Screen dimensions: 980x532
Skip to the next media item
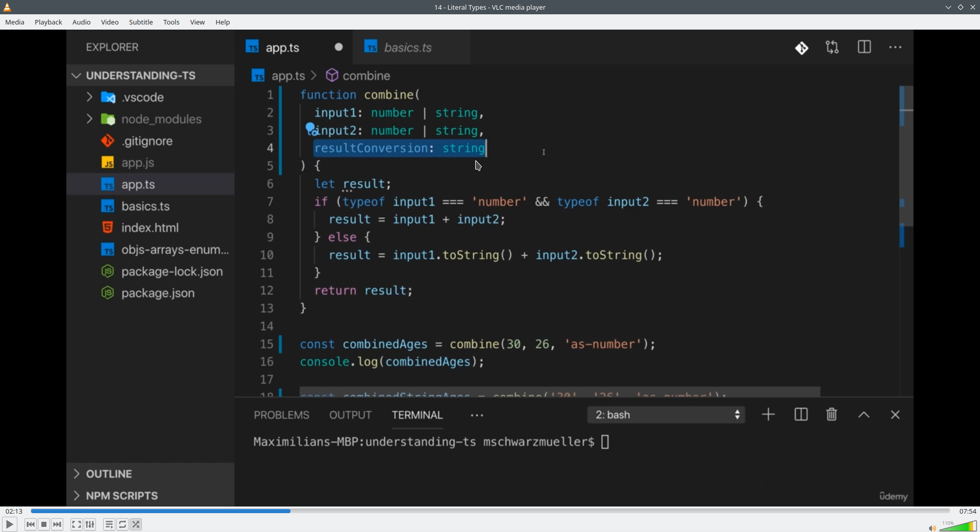click(x=58, y=524)
